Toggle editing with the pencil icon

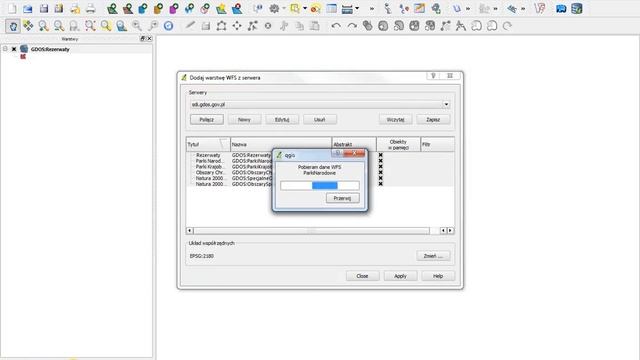point(190,26)
